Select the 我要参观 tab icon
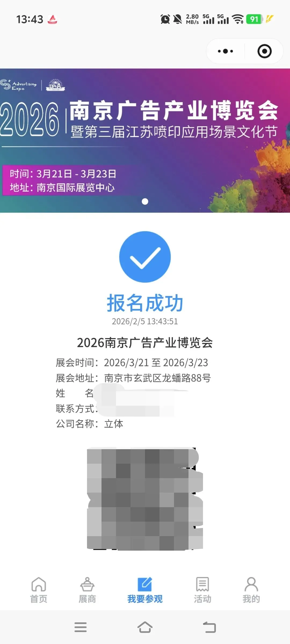This screenshot has width=290, height=644. 145,584
